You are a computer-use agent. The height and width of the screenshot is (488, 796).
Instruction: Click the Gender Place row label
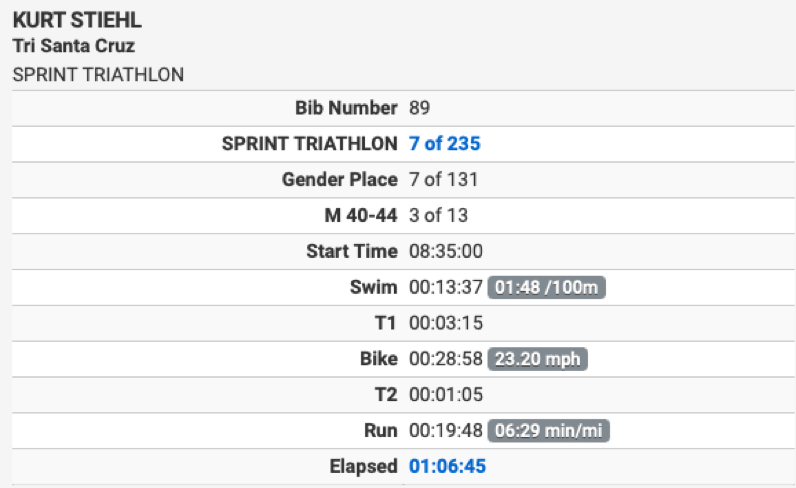[340, 179]
